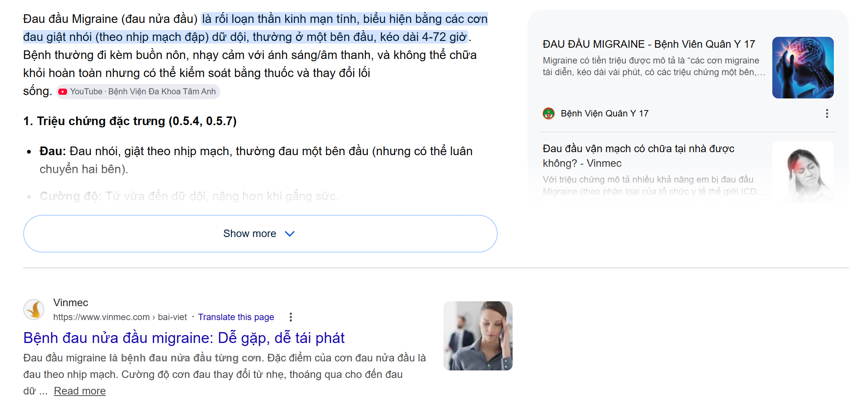Click the Vinmec site name

coord(71,303)
